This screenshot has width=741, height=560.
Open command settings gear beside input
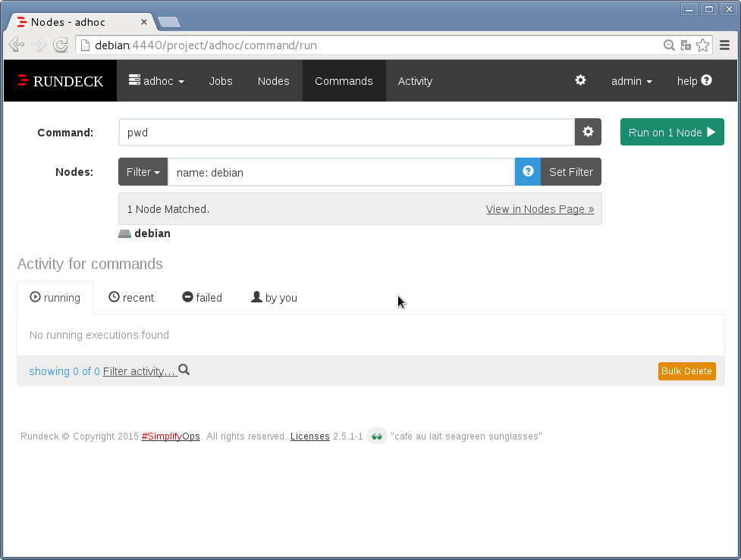588,132
